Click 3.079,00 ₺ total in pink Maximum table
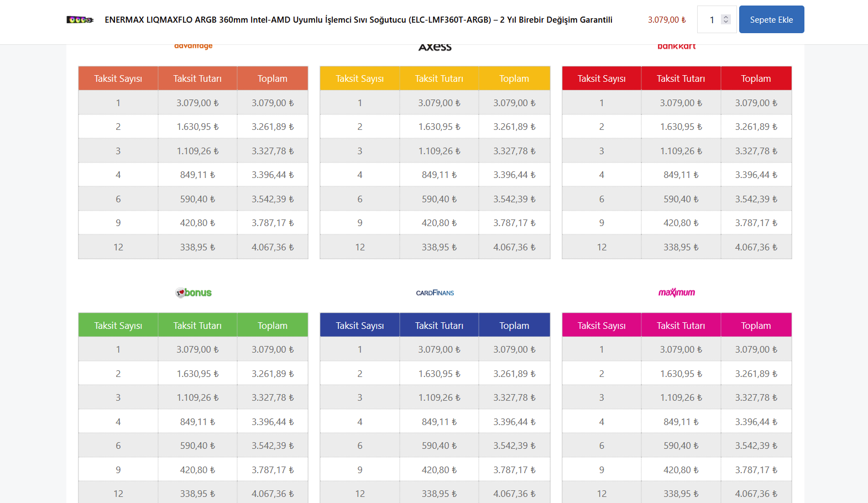The image size is (868, 503). pyautogui.click(x=756, y=349)
